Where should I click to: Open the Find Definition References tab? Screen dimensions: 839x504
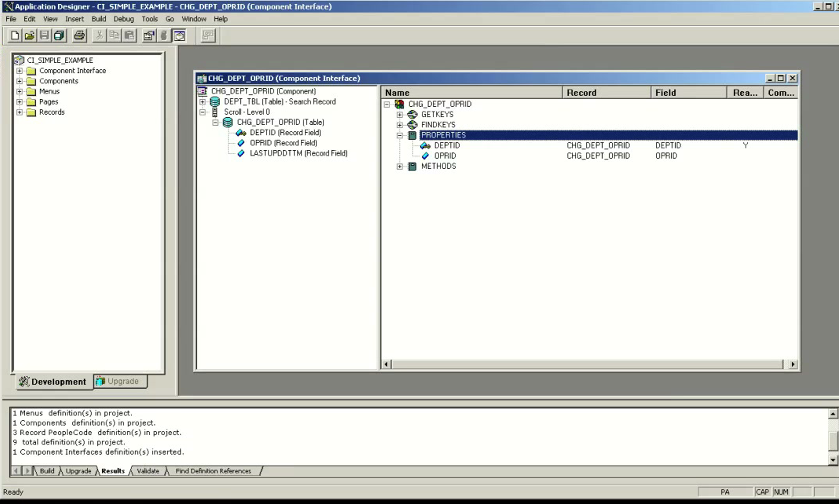point(213,471)
